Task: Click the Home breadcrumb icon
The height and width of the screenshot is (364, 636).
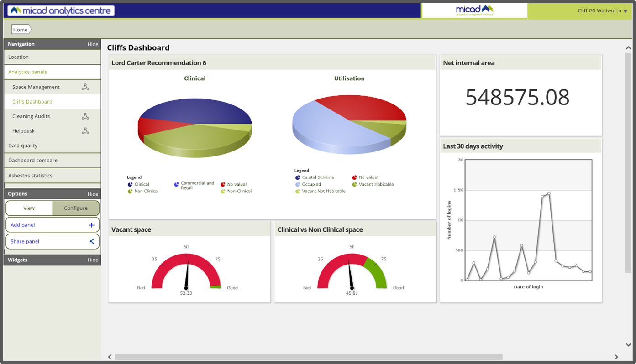Action: [x=20, y=29]
